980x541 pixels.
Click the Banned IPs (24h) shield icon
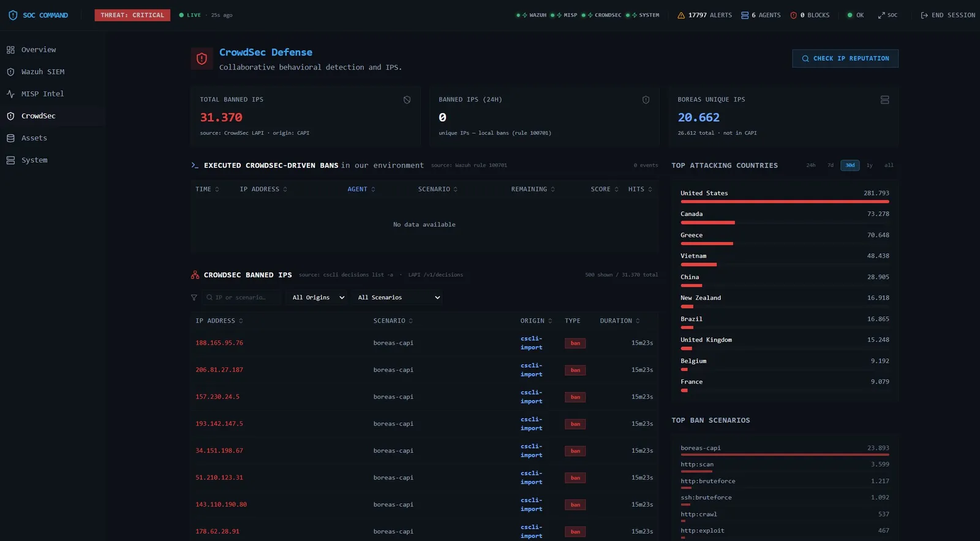pyautogui.click(x=646, y=100)
